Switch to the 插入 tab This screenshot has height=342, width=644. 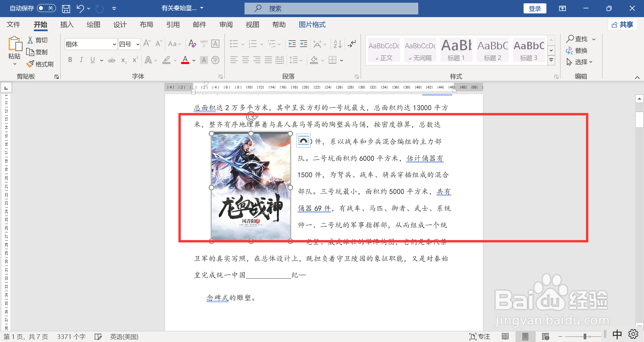click(x=67, y=24)
